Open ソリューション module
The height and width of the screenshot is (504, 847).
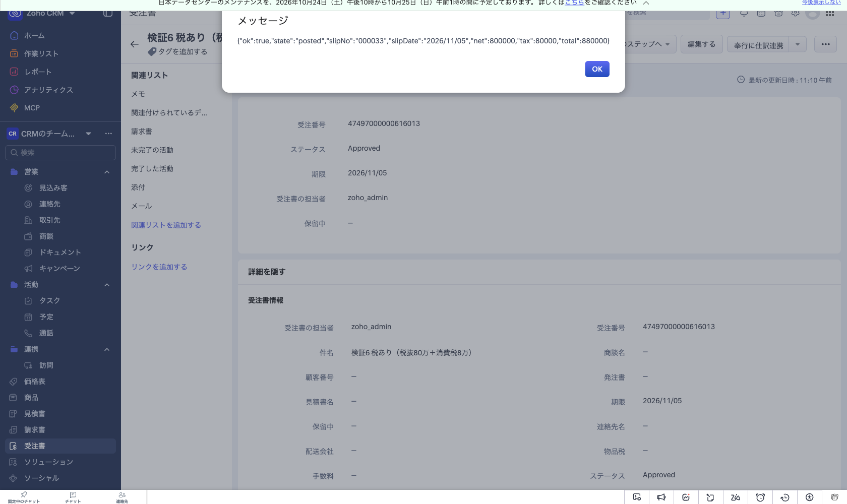tap(60, 462)
